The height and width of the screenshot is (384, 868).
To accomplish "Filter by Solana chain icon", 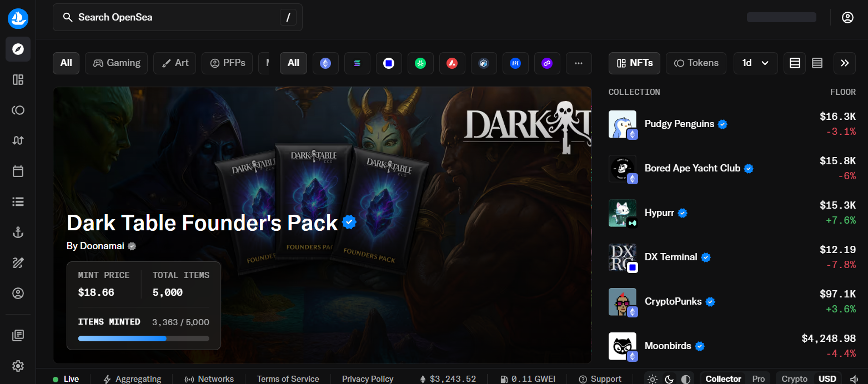I will (x=357, y=63).
